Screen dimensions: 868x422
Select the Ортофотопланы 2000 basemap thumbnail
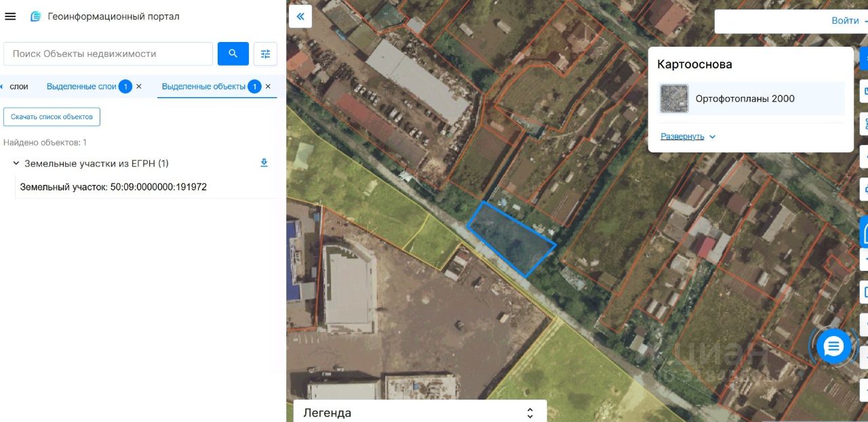[674, 98]
